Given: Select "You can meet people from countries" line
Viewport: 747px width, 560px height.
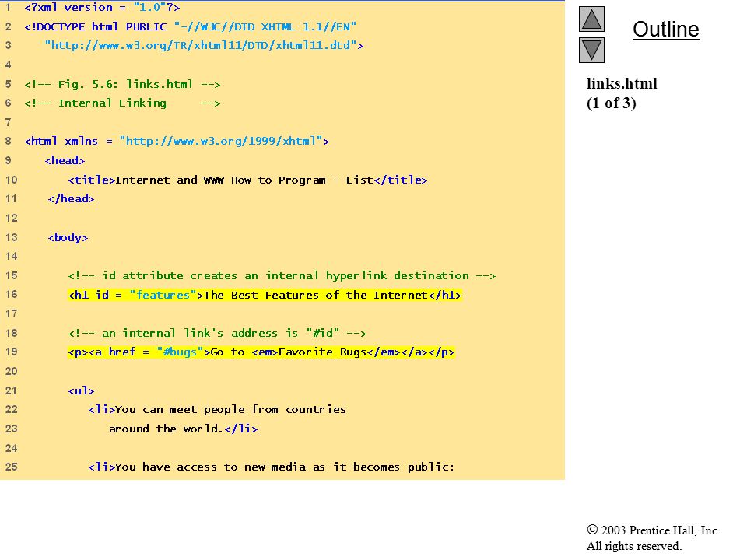Looking at the screenshot, I should tap(217, 410).
